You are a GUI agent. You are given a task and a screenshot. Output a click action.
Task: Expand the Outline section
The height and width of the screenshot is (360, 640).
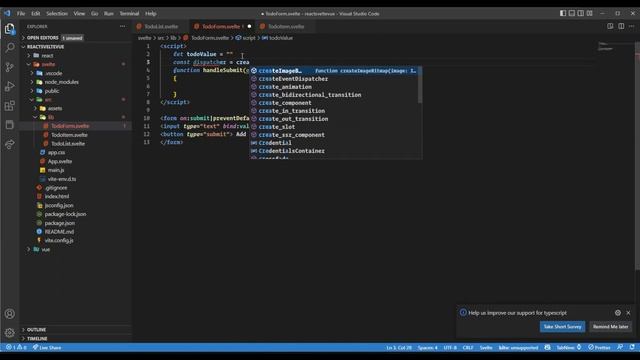pos(77,329)
